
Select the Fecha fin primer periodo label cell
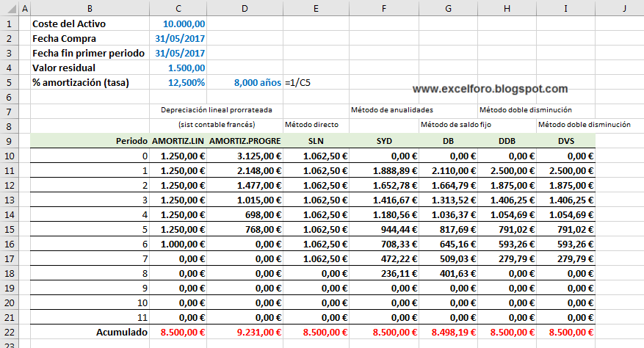tap(90, 54)
